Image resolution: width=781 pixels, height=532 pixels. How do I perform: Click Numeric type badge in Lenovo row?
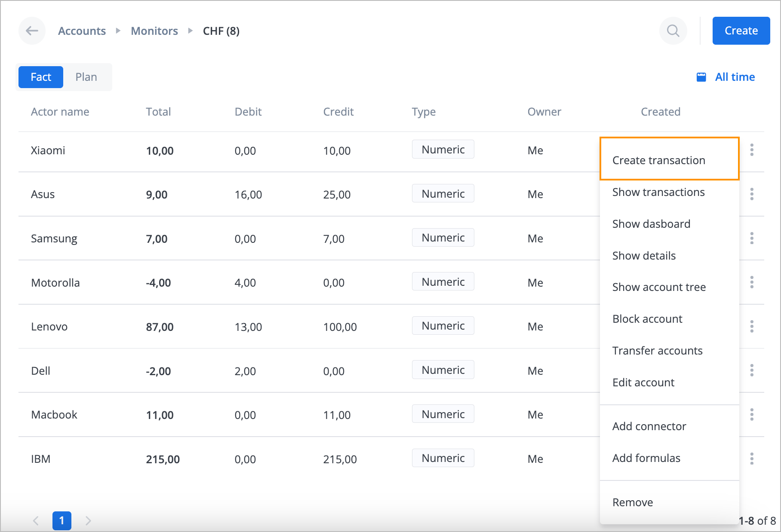click(443, 326)
